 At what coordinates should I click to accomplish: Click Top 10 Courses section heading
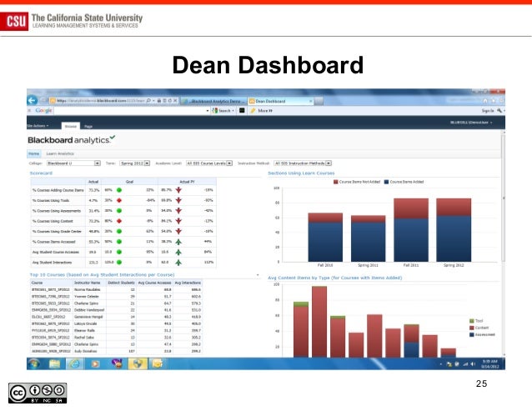pyautogui.click(x=102, y=274)
